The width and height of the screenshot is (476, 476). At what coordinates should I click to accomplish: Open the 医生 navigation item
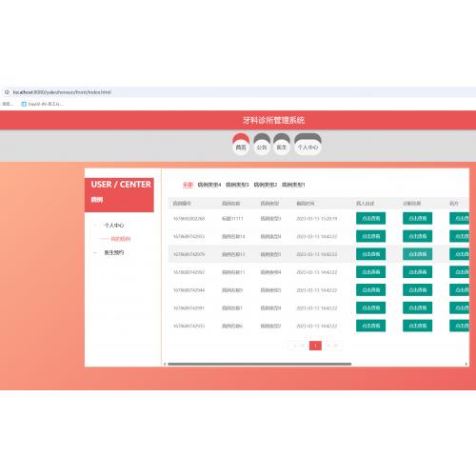point(282,148)
